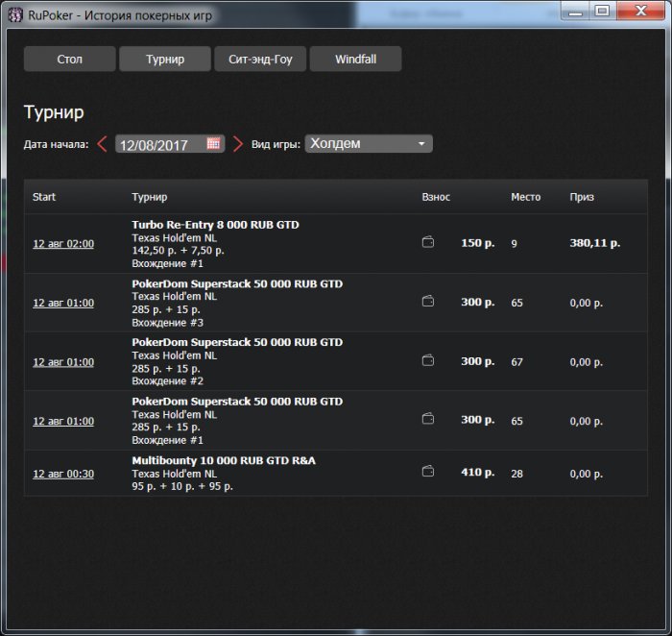Minimize the RuPoker window
This screenshot has width=672, height=636.
click(576, 12)
